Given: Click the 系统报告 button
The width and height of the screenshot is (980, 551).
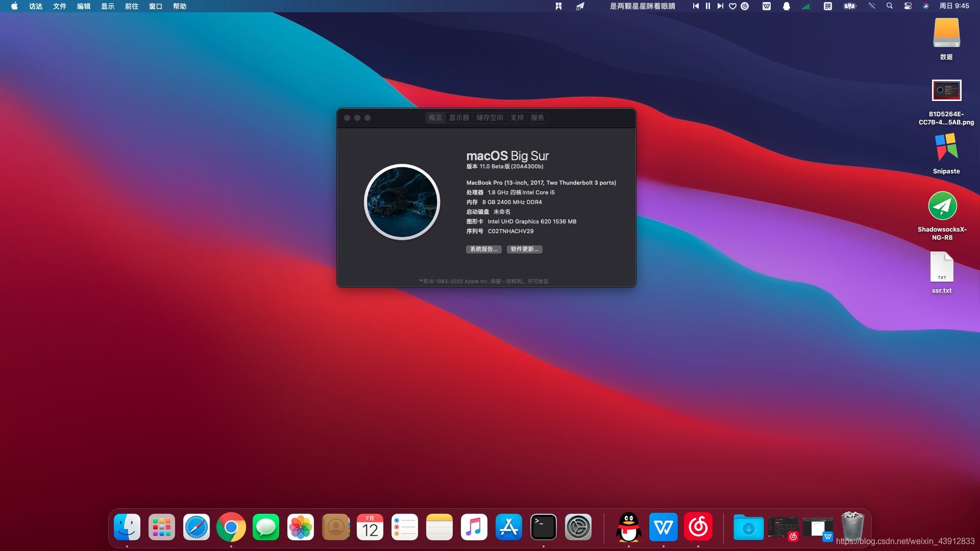Looking at the screenshot, I should point(483,249).
